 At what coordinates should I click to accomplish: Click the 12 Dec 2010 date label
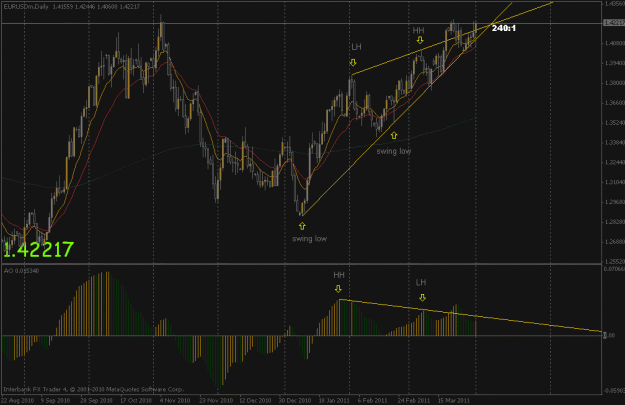click(255, 400)
